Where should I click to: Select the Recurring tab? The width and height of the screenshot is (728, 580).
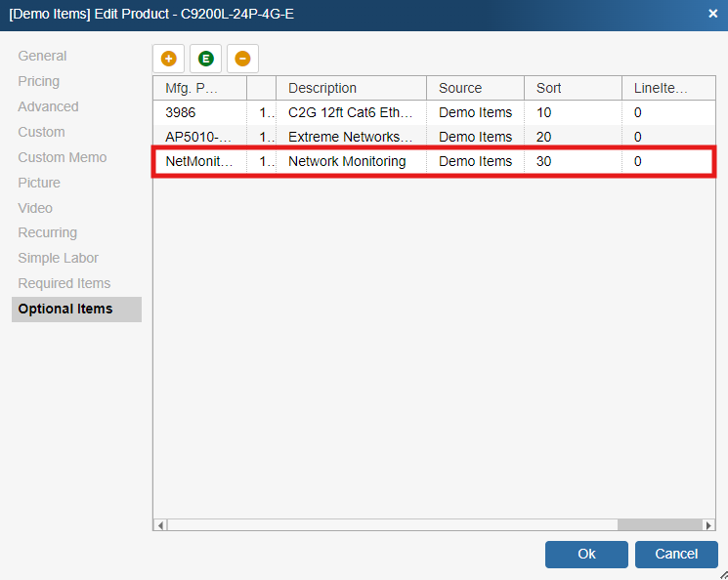click(x=47, y=232)
